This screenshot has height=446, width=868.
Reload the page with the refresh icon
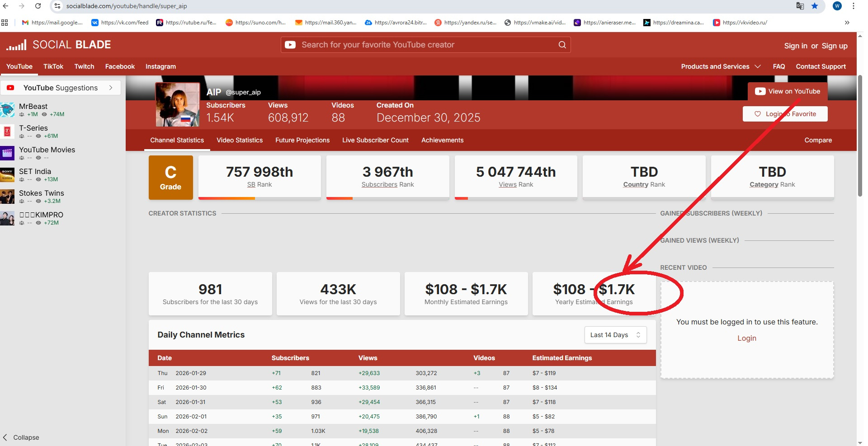[x=38, y=6]
